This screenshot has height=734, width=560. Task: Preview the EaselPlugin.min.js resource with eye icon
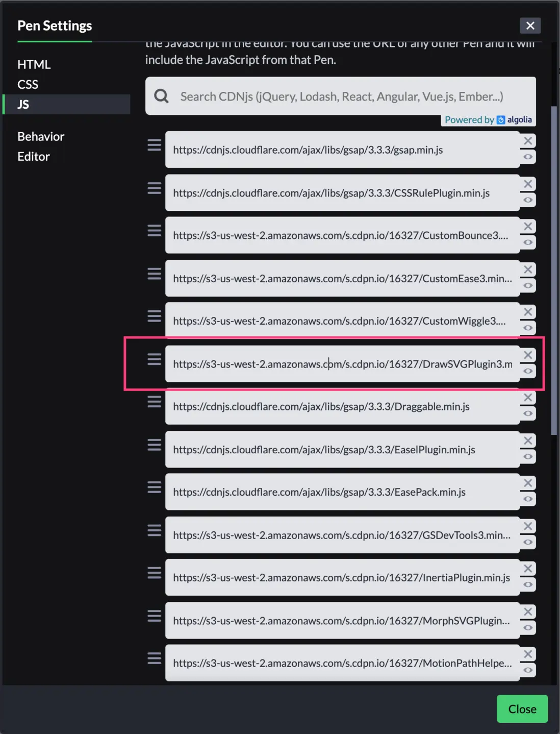point(528,456)
